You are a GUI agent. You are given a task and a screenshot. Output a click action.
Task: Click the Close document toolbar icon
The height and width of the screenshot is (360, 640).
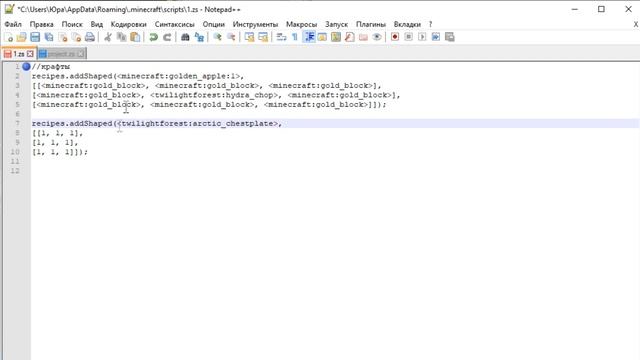click(63, 37)
